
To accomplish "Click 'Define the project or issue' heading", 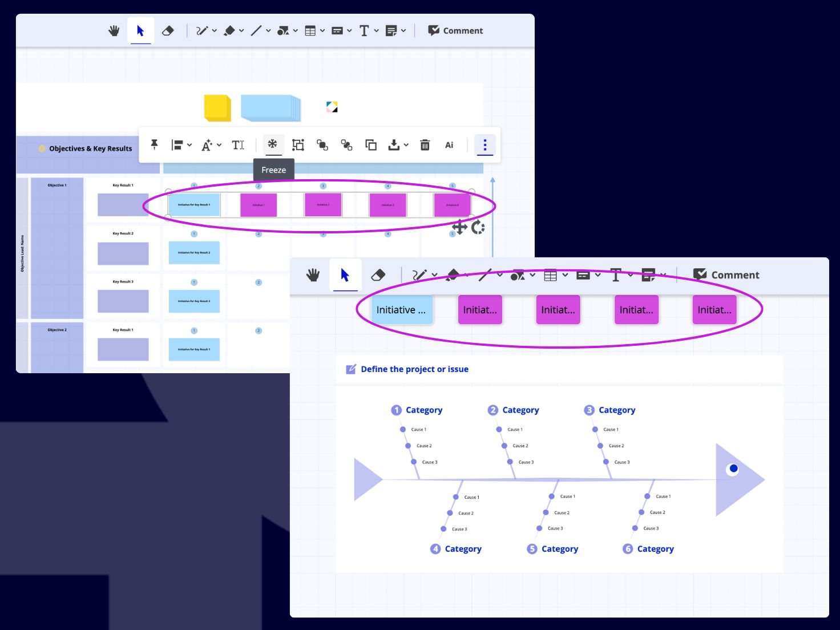I will 414,369.
